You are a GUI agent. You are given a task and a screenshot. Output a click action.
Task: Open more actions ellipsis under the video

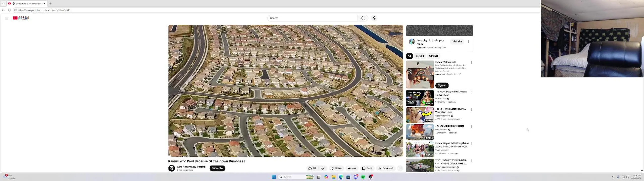[x=400, y=168]
